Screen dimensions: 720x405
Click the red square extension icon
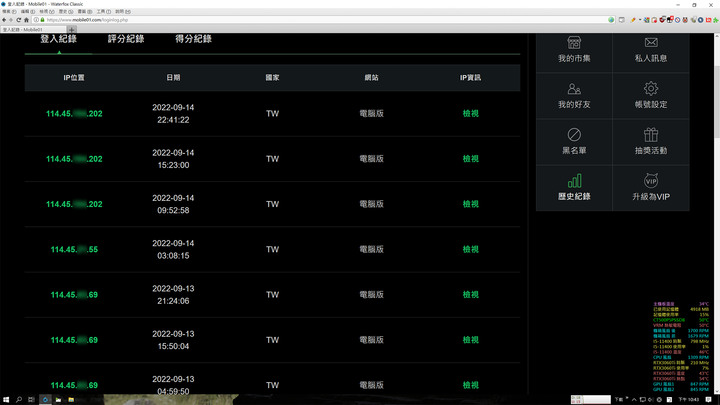(x=709, y=20)
